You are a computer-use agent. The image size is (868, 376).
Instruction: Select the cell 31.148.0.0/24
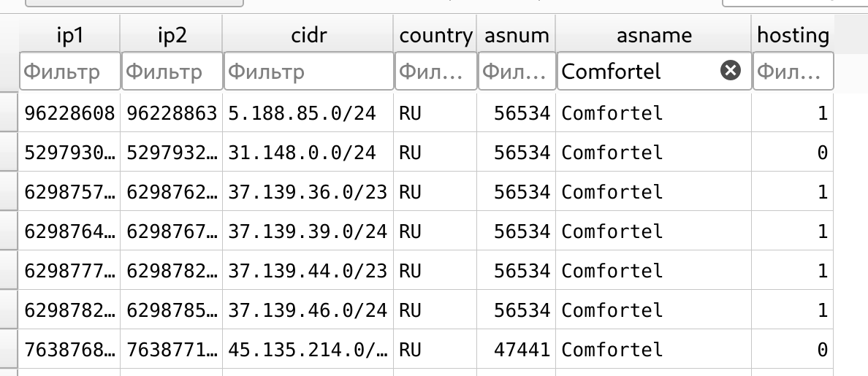308,152
